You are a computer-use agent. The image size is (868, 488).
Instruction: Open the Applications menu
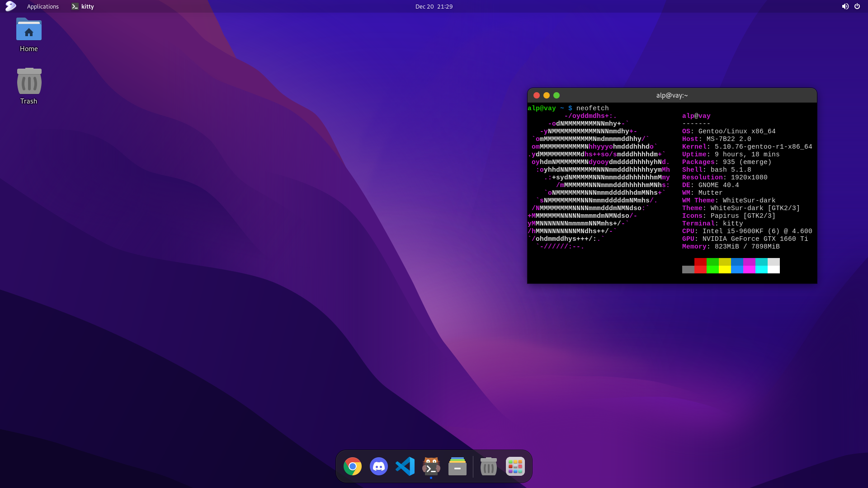click(42, 6)
